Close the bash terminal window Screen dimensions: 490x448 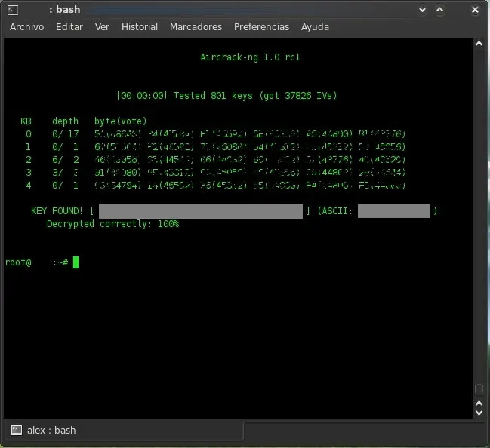475,10
